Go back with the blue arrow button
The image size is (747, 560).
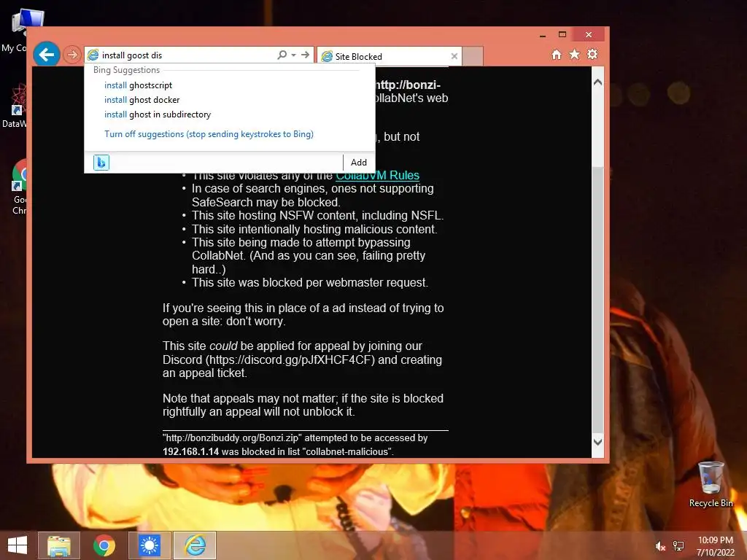pos(46,55)
